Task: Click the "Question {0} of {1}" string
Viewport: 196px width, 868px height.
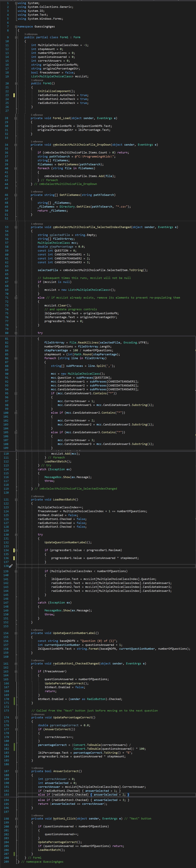Action: click(x=99, y=641)
